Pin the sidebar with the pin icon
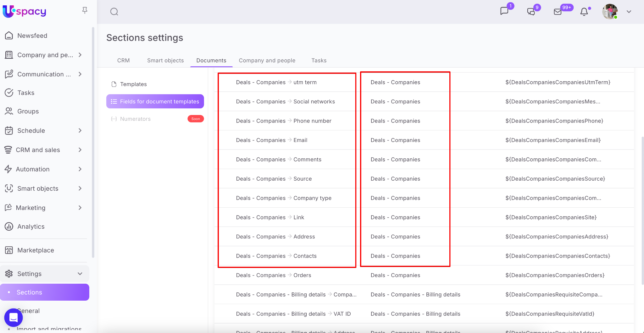Image resolution: width=644 pixels, height=333 pixels. 85,10
